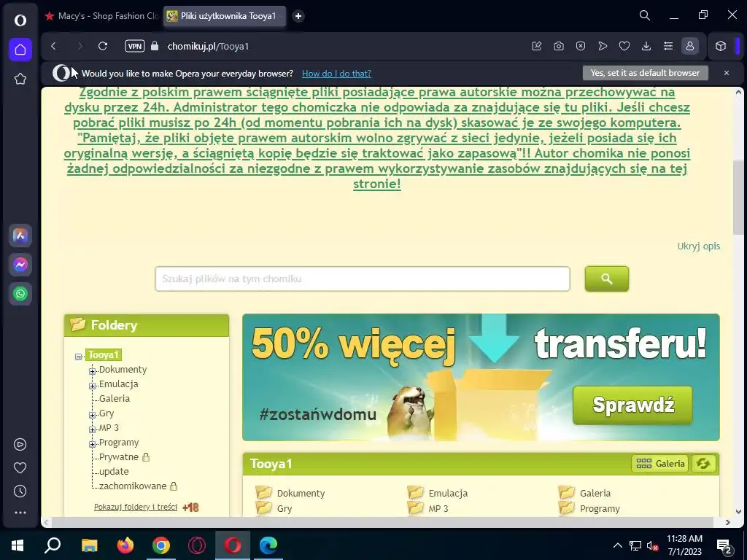Take a snapshot with camera icon

pyautogui.click(x=559, y=46)
